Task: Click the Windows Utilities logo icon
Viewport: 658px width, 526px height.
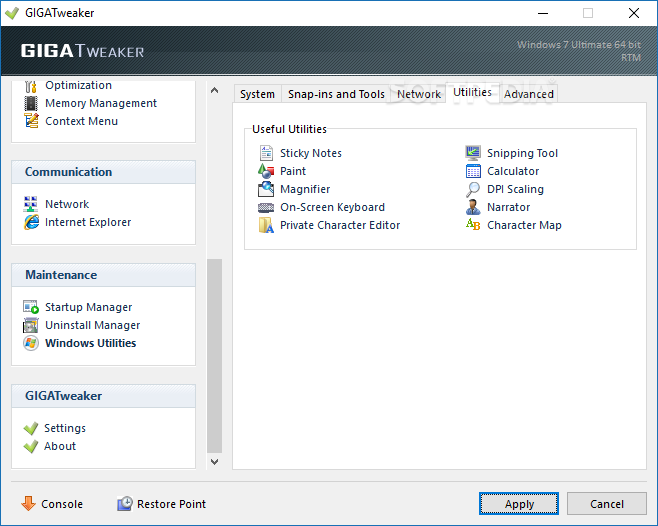Action: pyautogui.click(x=31, y=343)
